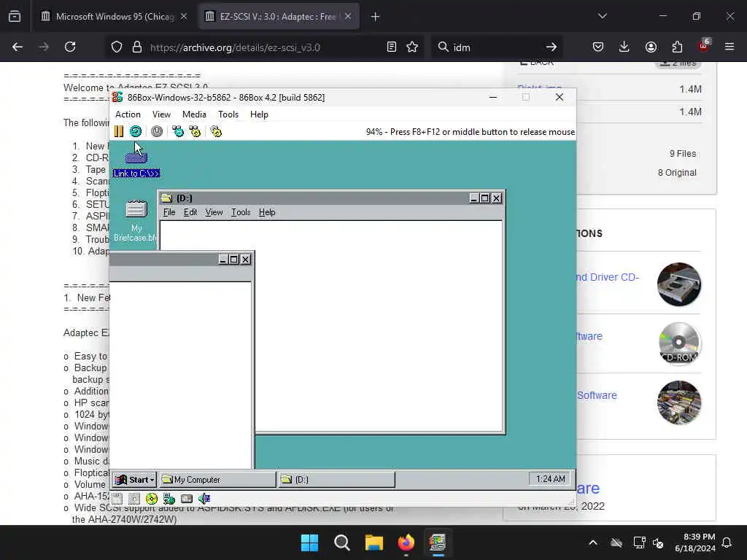747x560 pixels.
Task: Show hidden Windows system tray icons
Action: (593, 542)
